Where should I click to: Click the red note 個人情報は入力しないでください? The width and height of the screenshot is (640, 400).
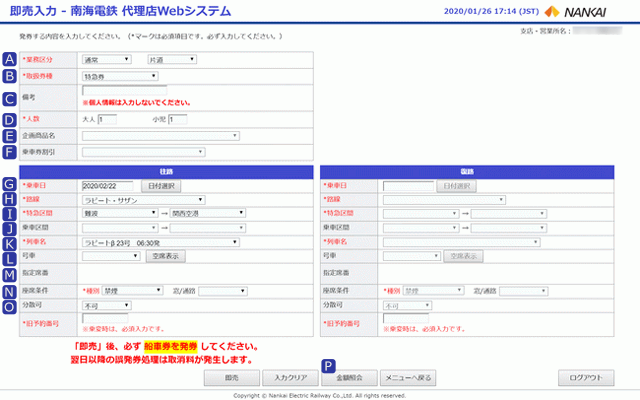137,102
